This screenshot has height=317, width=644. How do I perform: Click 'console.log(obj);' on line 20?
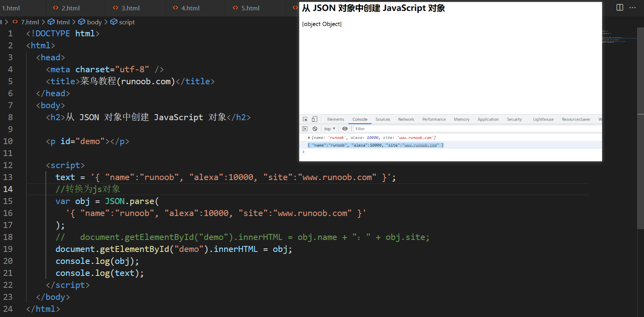coord(97,261)
